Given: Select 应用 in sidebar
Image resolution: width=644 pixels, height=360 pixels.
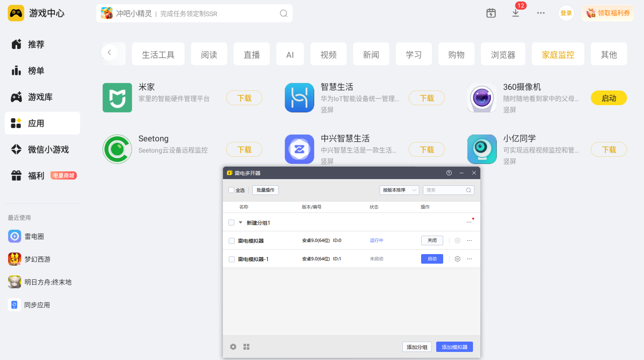Looking at the screenshot, I should 42,123.
